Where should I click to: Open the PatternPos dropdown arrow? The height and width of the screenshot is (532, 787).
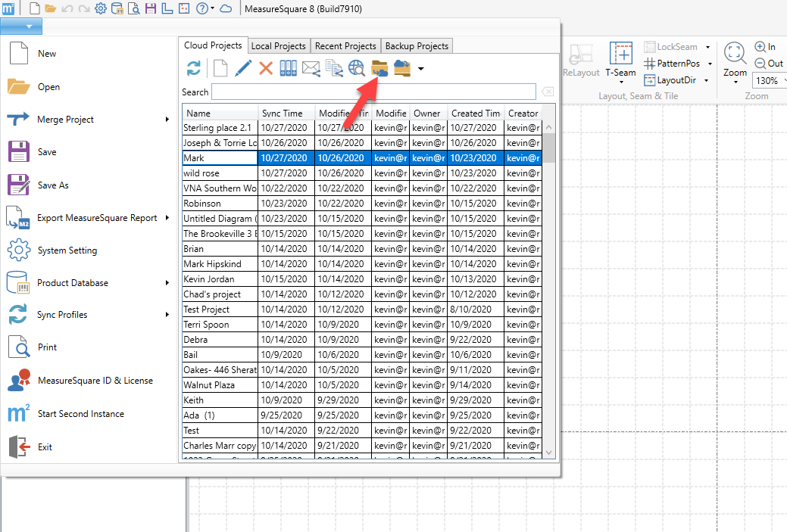pos(710,64)
